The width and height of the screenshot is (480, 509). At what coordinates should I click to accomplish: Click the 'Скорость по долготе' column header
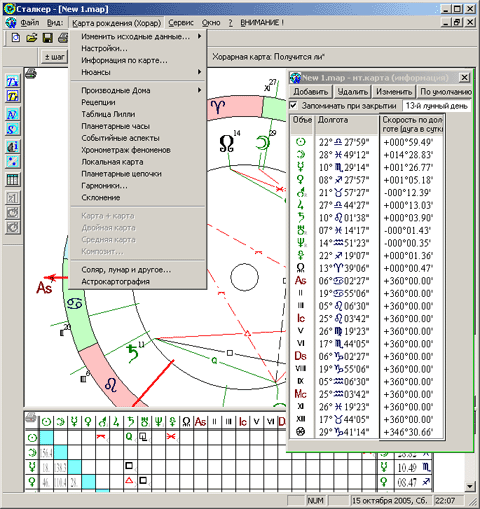tap(411, 125)
